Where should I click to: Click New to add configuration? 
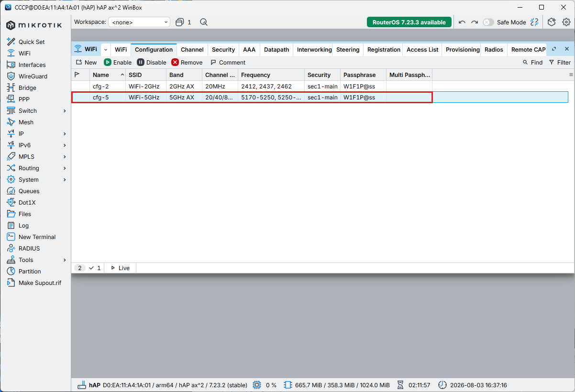[x=86, y=62]
